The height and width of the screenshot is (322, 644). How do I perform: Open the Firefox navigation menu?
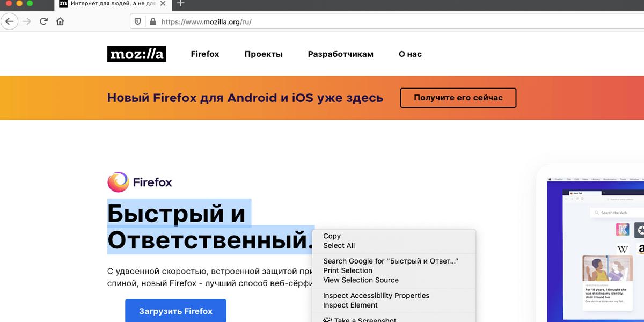click(205, 54)
